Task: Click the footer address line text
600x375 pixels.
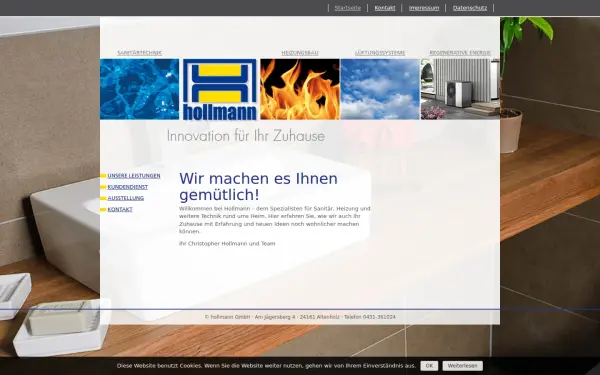Action: point(300,317)
